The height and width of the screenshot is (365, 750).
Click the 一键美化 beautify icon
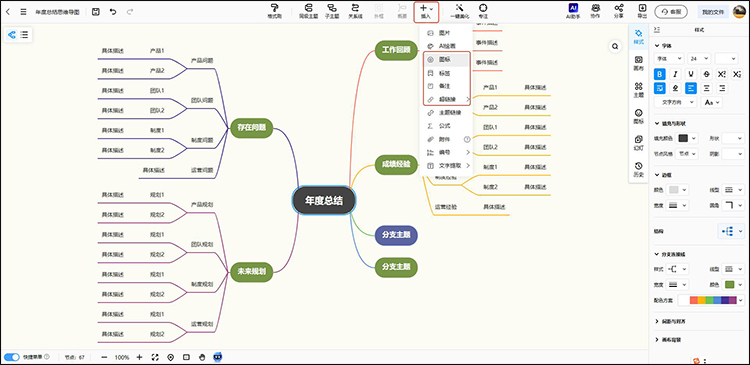tap(460, 8)
